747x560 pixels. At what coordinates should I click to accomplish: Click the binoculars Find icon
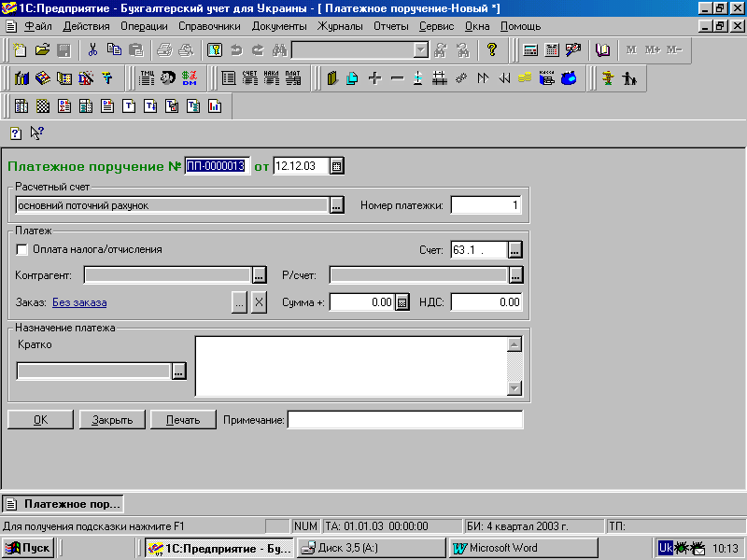280,50
